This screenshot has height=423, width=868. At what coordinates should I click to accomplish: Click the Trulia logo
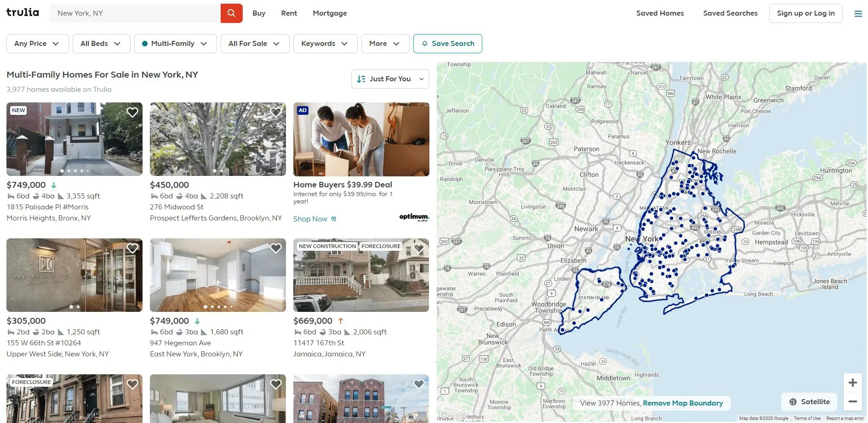click(x=23, y=12)
